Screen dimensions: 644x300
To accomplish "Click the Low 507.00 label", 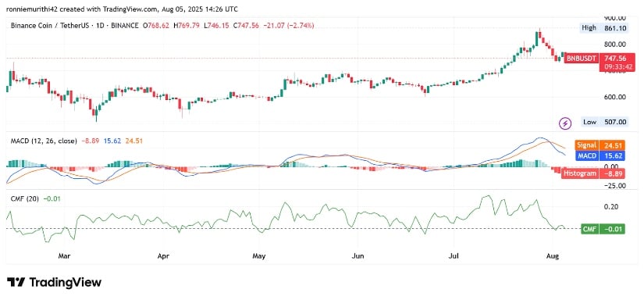I will pyautogui.click(x=604, y=122).
